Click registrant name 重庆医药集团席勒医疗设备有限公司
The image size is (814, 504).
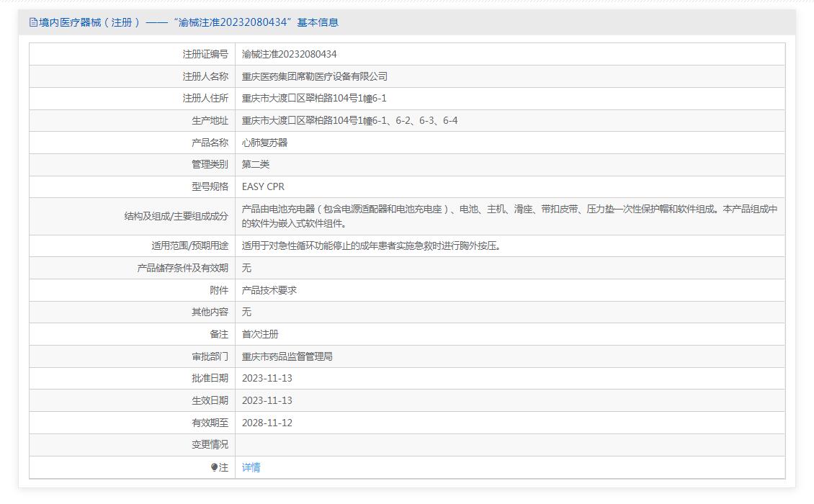pos(315,76)
